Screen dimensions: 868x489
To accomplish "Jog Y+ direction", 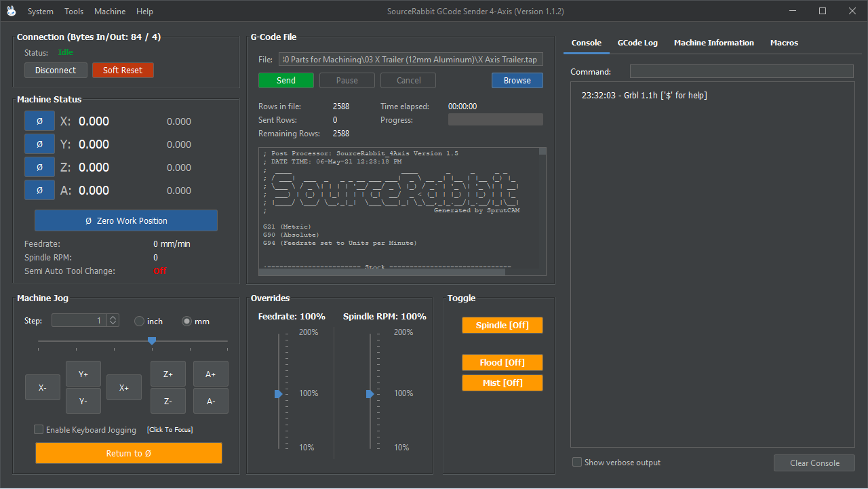I will (83, 374).
